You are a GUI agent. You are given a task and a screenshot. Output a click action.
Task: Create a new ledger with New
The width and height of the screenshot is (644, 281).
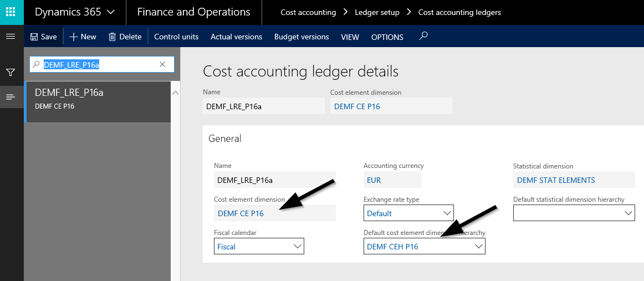click(x=83, y=37)
